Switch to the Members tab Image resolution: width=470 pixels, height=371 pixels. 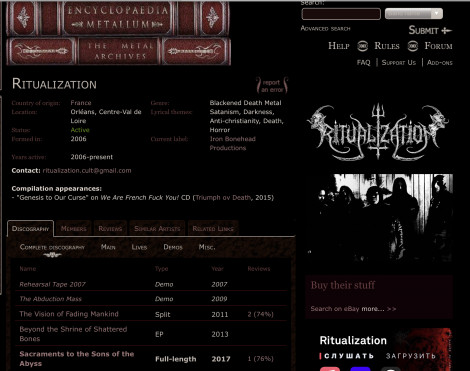[73, 229]
